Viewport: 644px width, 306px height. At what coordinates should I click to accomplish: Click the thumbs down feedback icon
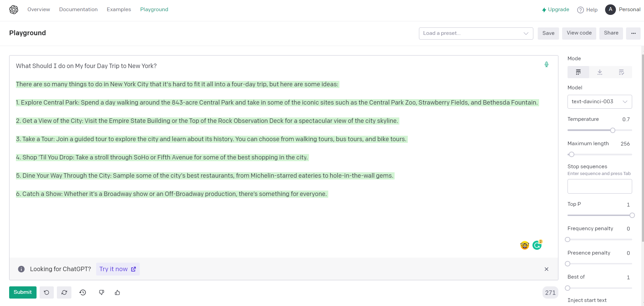[x=102, y=292]
